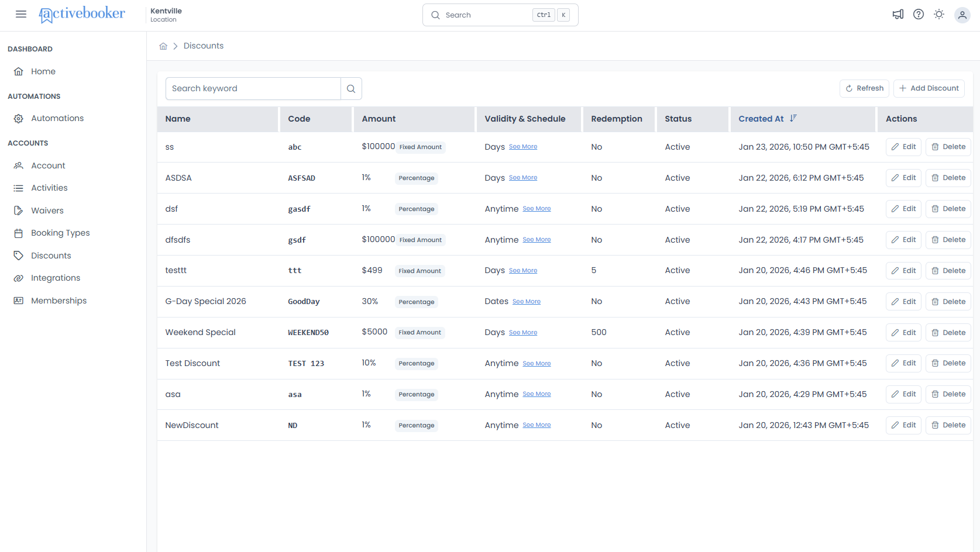Delete the ss discount

(948, 147)
